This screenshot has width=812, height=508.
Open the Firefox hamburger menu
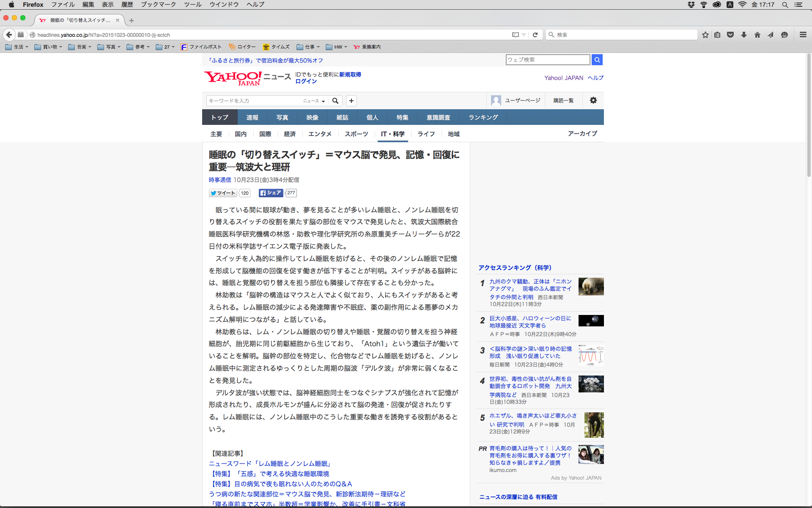803,35
